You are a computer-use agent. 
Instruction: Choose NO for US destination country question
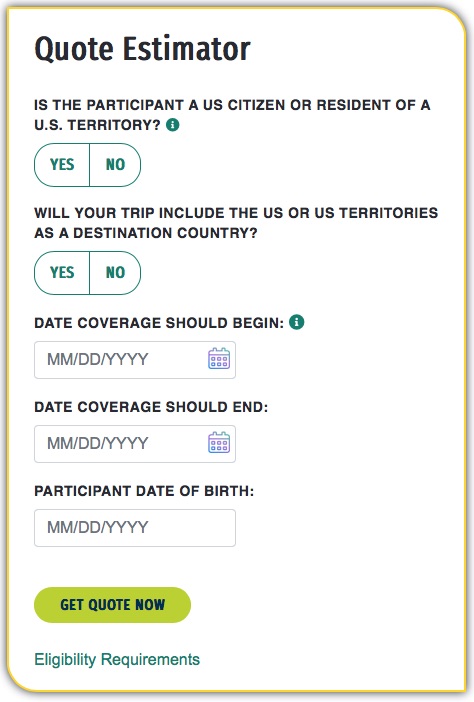pos(115,272)
